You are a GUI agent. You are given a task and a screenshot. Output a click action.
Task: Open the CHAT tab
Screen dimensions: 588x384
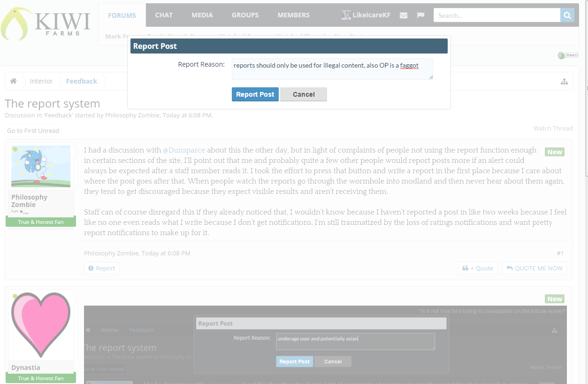coord(164,15)
